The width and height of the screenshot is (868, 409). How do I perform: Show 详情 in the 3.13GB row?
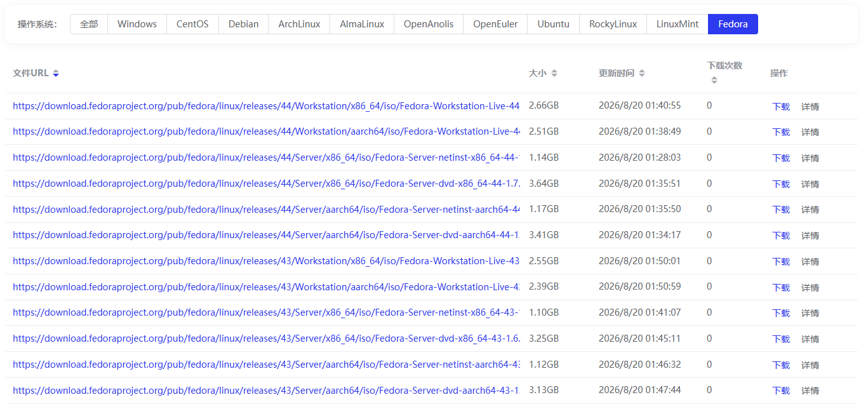(810, 391)
